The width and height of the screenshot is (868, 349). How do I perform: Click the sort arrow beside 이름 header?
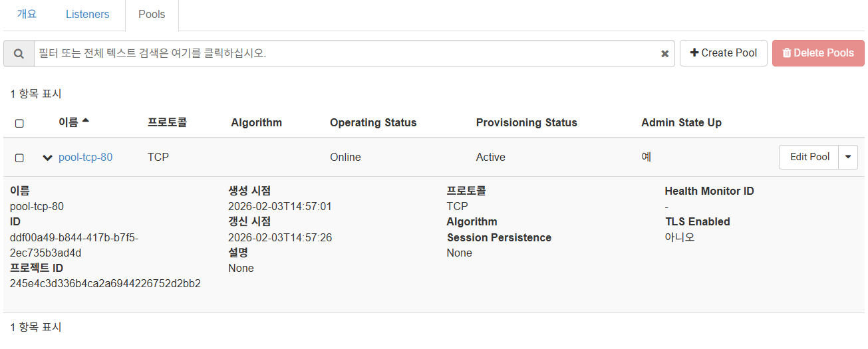point(85,121)
